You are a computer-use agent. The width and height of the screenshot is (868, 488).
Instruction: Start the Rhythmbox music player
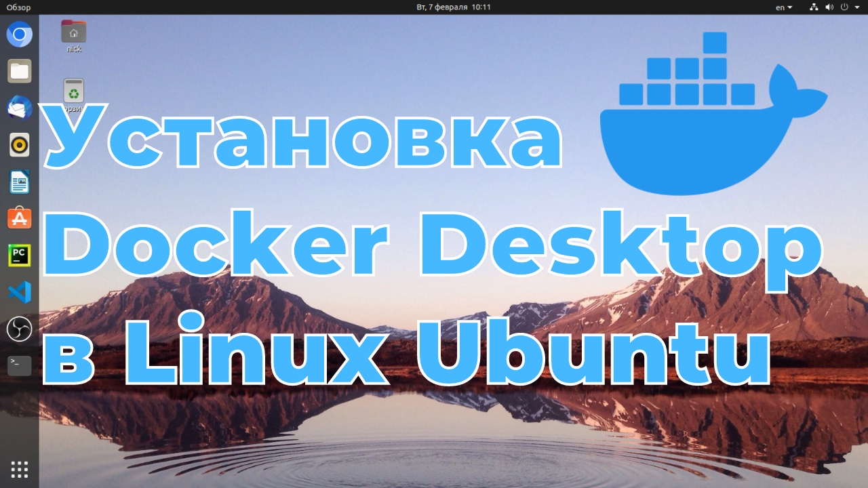[x=19, y=144]
